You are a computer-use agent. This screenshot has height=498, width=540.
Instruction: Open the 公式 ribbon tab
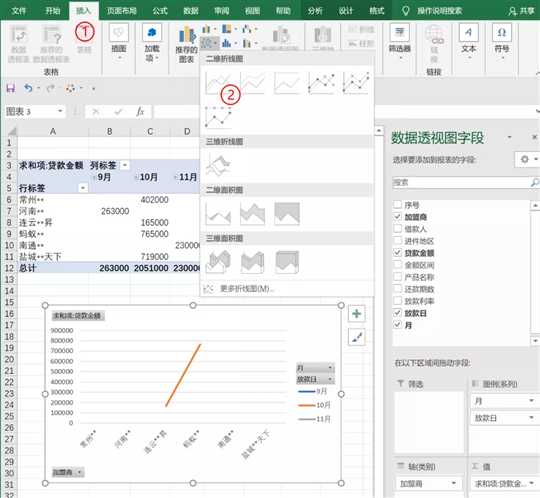pyautogui.click(x=160, y=11)
